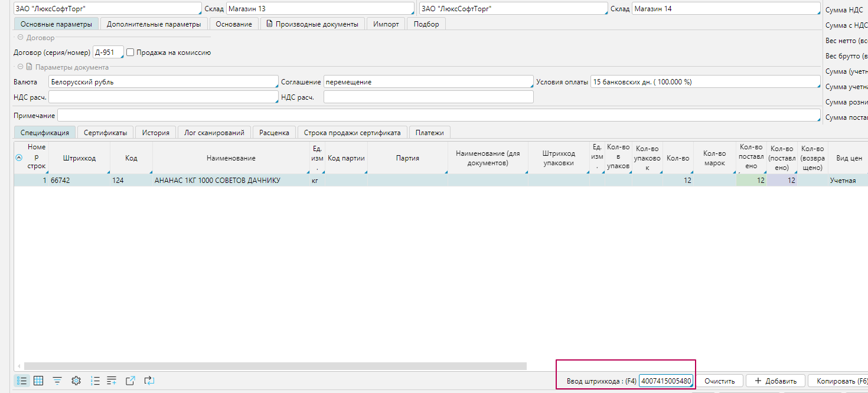Open table settings gear icon
Screen dimensions: 868x393
click(x=76, y=381)
